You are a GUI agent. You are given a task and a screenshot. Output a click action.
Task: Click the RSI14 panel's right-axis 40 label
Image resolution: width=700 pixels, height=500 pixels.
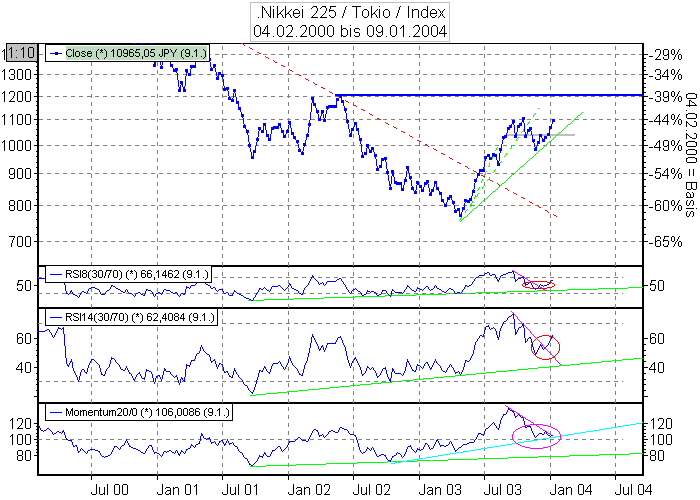(657, 368)
